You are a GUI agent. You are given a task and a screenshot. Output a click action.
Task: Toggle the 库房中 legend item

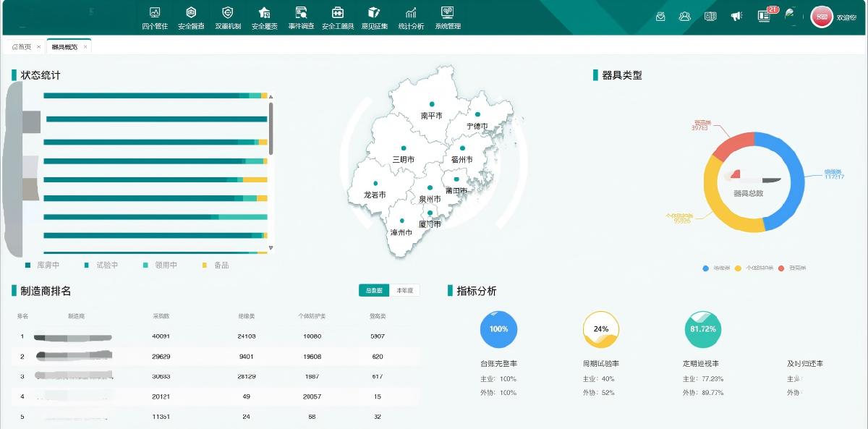point(42,266)
